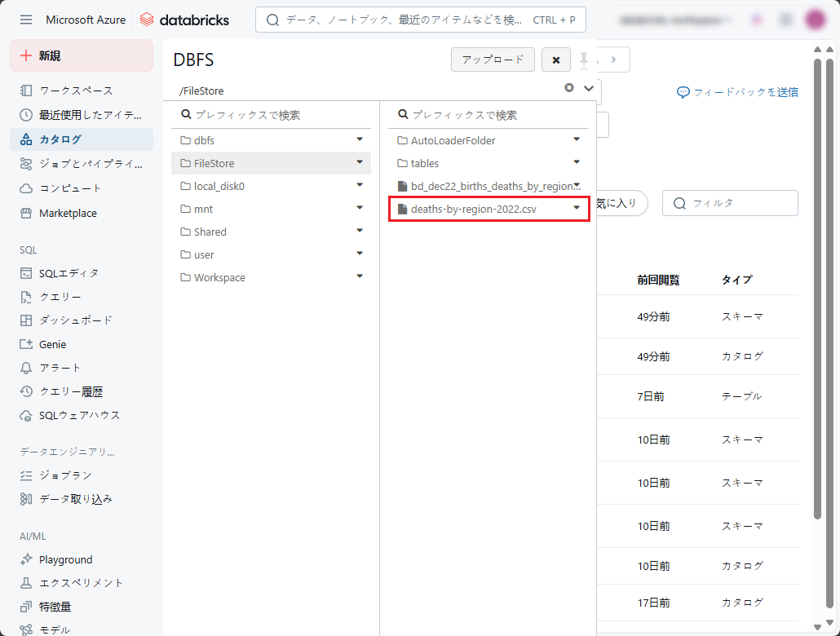Click the right column prefix search field
The image size is (840, 636).
(489, 115)
